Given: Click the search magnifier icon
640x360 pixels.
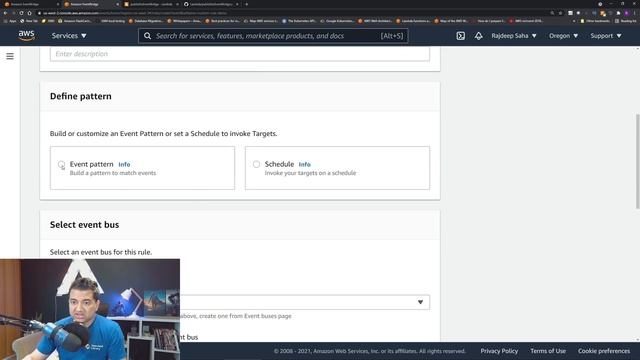Looking at the screenshot, I should coord(147,36).
